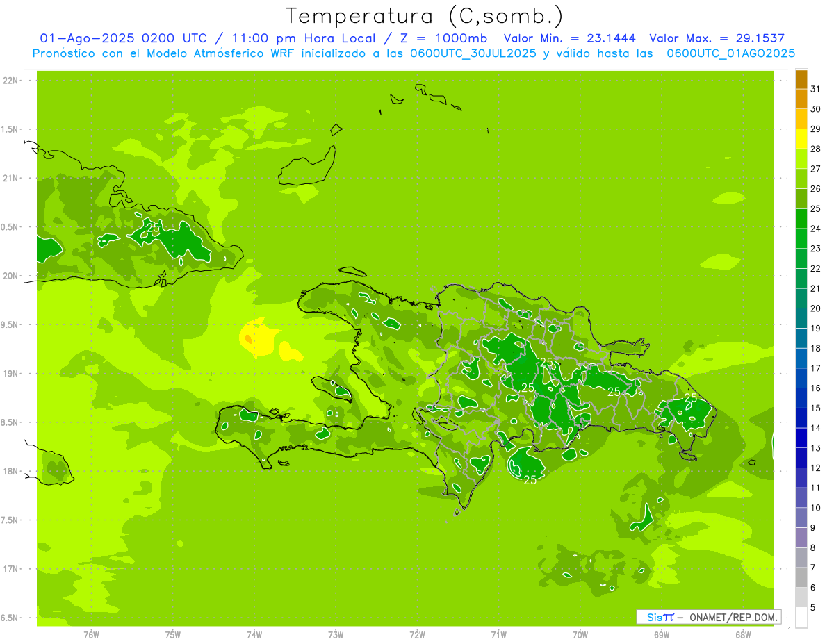This screenshot has width=834, height=644.
Task: Click the latitude axis label "19N"
Action: click(10, 374)
